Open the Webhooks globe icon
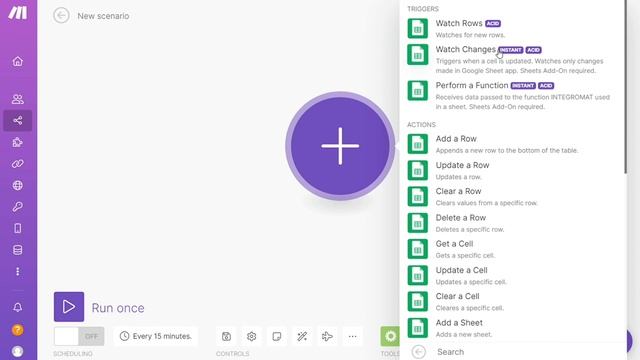Screen dimensions: 640x360 tap(18, 185)
